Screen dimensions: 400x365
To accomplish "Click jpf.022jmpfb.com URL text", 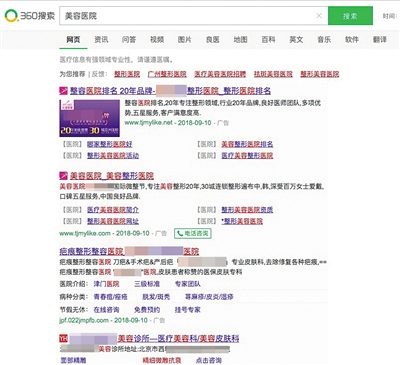I will point(84,320).
